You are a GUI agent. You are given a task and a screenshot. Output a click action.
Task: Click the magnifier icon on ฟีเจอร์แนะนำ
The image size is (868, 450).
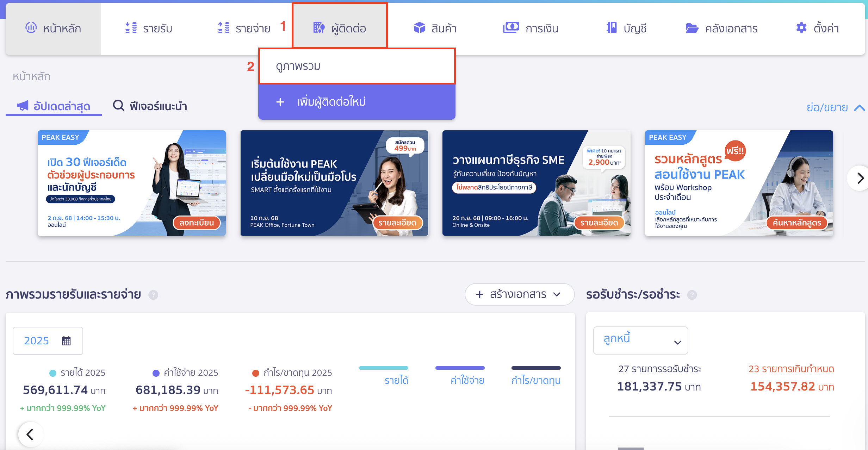[x=119, y=105]
